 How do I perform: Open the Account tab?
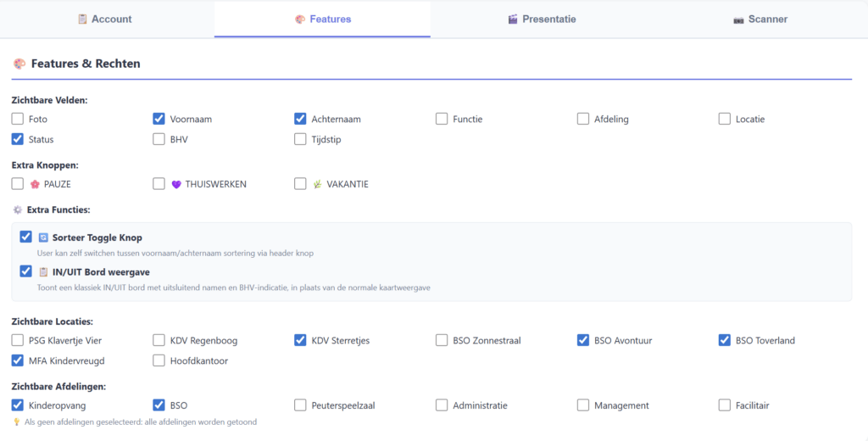[107, 20]
